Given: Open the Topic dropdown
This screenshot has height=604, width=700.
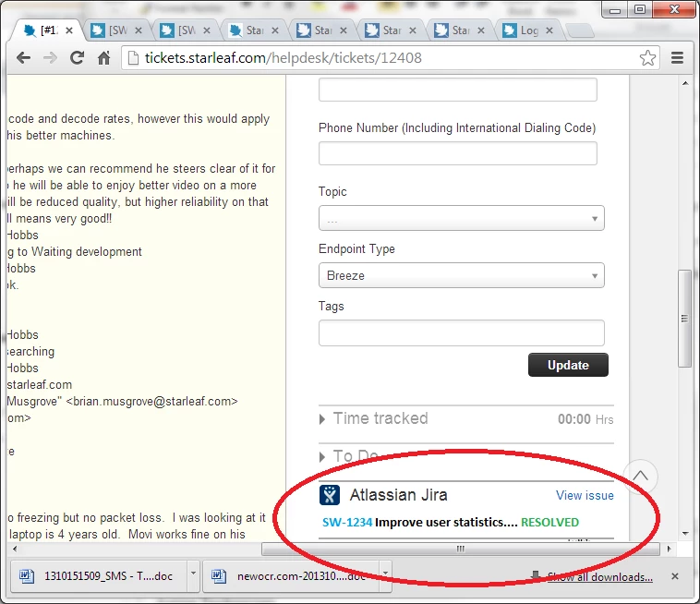Looking at the screenshot, I should [461, 218].
